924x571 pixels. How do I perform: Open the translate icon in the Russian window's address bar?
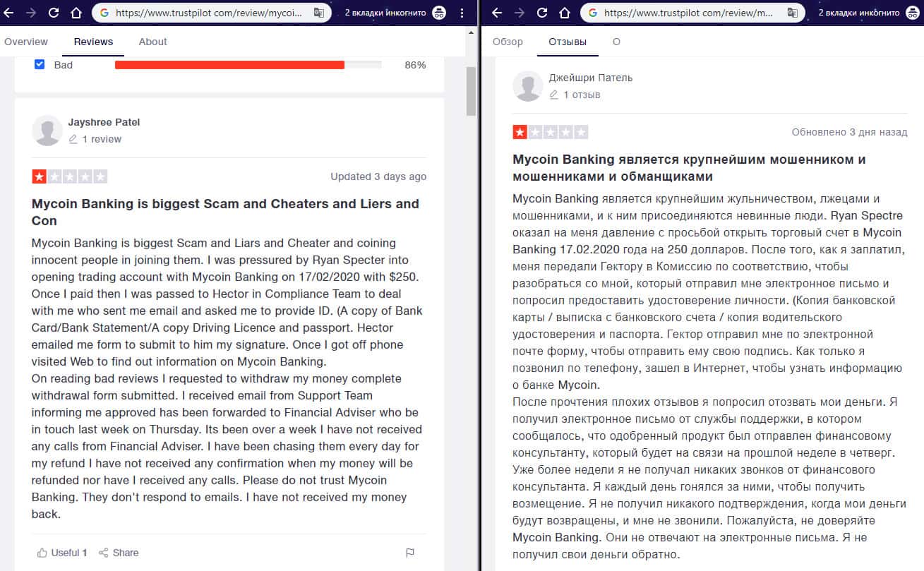pos(793,13)
